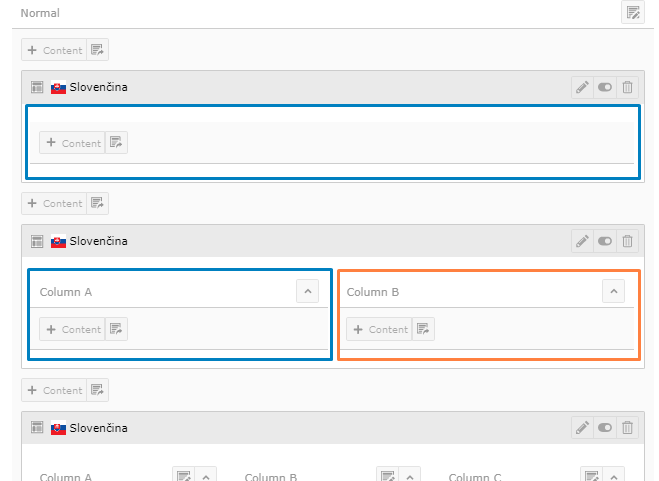The image size is (659, 481).
Task: Click the Slovak flag on second Slovenčina element
Action: click(58, 241)
